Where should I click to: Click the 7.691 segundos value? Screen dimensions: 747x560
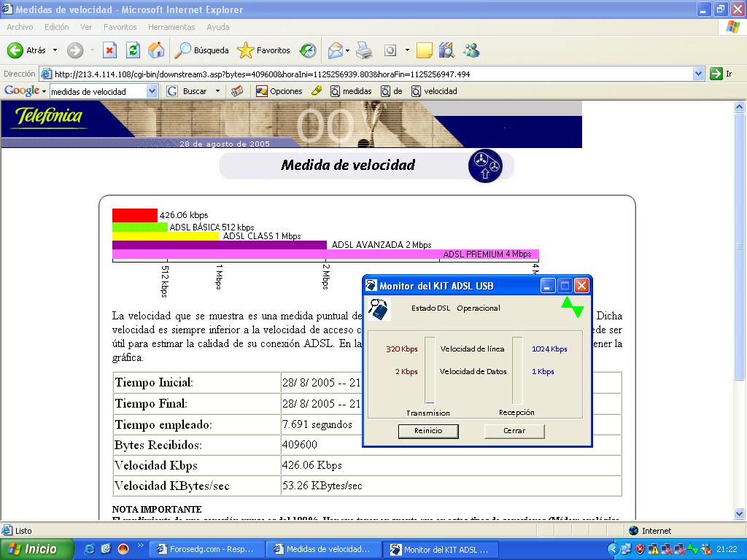click(x=317, y=424)
